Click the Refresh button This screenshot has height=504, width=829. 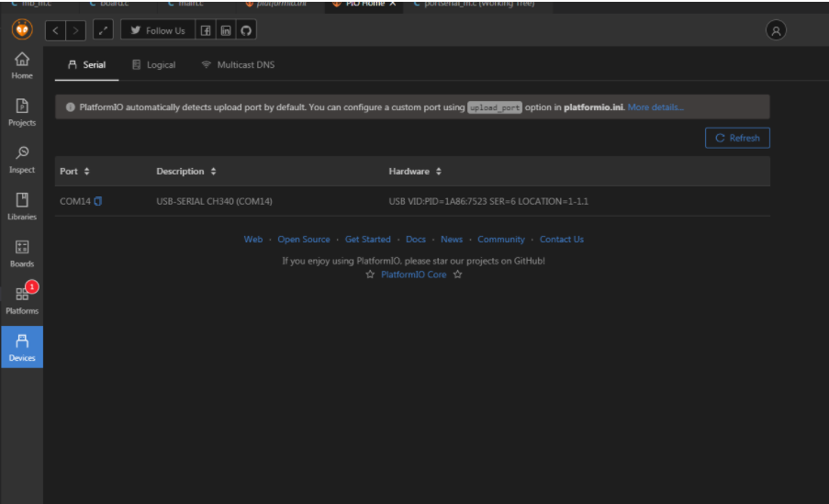(737, 138)
